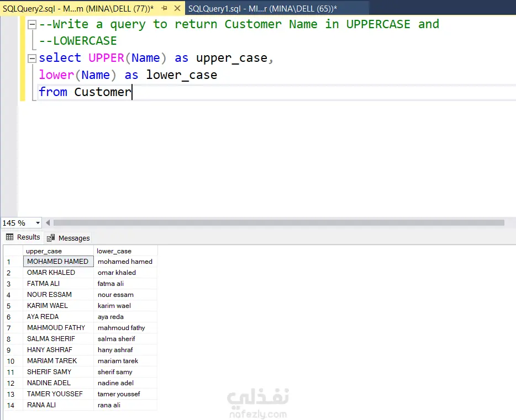516x420 pixels.
Task: Select the fatma ali lowercase cell
Action: click(x=125, y=284)
